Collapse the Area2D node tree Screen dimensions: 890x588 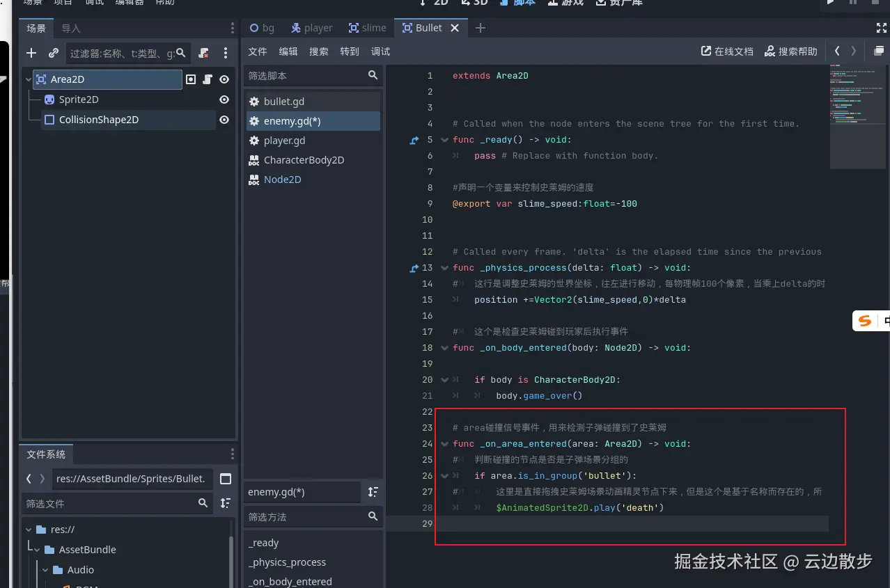click(x=29, y=79)
